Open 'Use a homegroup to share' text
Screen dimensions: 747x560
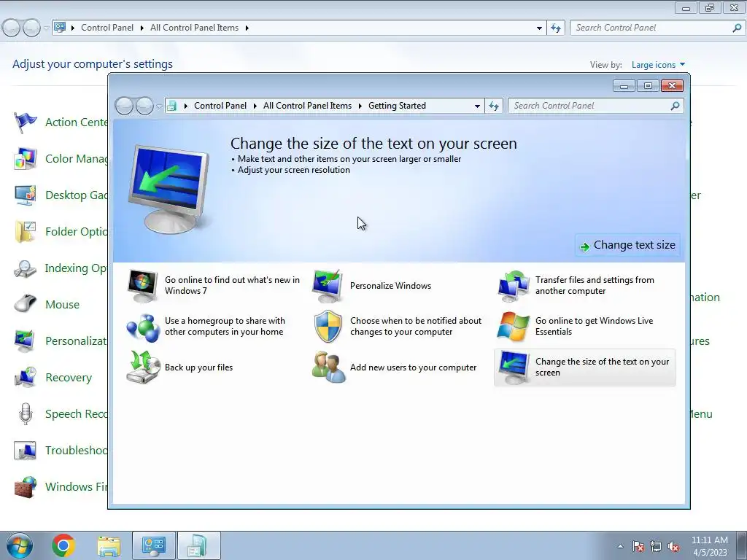pyautogui.click(x=225, y=327)
